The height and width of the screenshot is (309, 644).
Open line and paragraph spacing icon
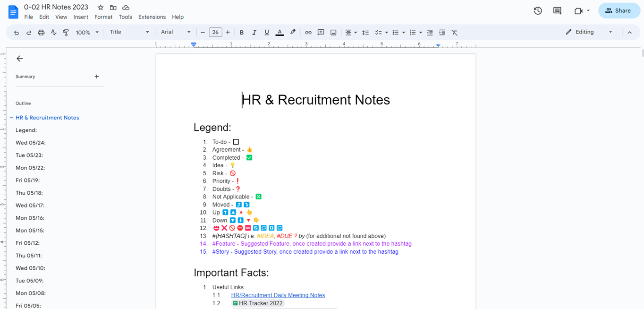click(x=365, y=33)
